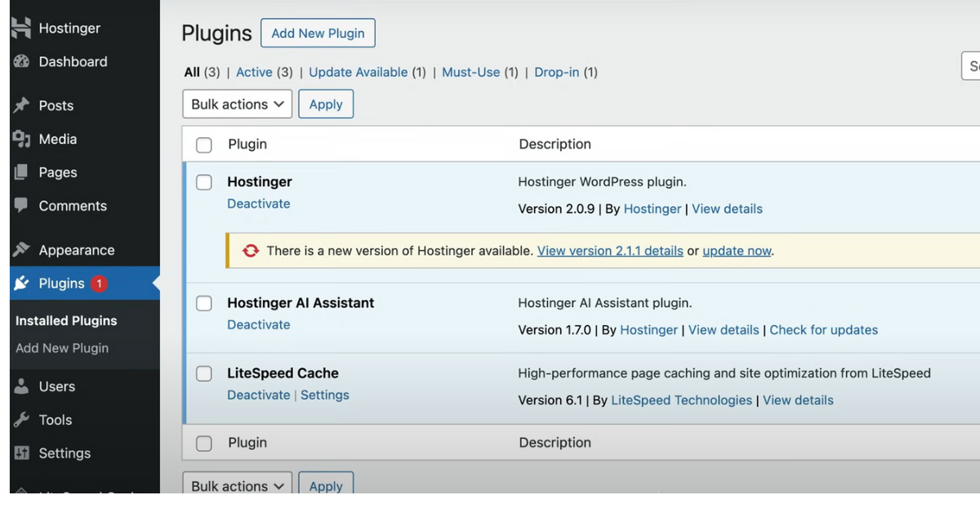This screenshot has height=513, width=980.
Task: Click the Media icon in sidebar
Action: tap(22, 139)
